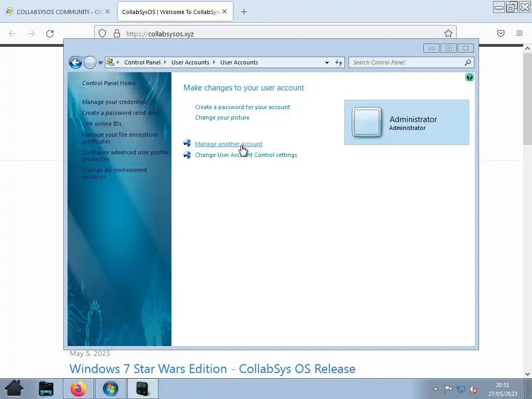
Task: Switch to CollabSysOS Welcome browser tab
Action: pos(170,12)
